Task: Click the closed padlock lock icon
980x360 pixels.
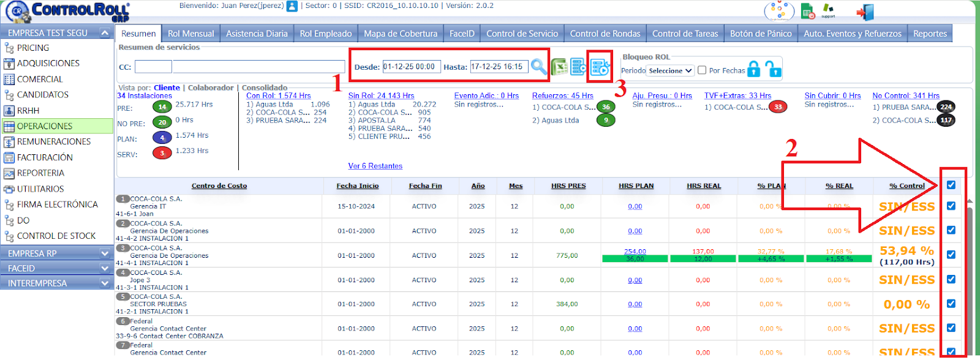Action: (754, 70)
